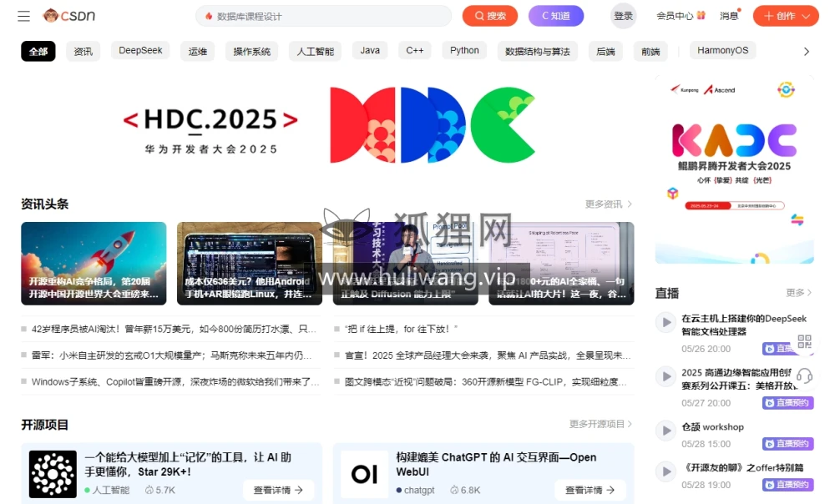Play the DeepSeek livestream entry
This screenshot has height=504, width=835.
coord(665,322)
